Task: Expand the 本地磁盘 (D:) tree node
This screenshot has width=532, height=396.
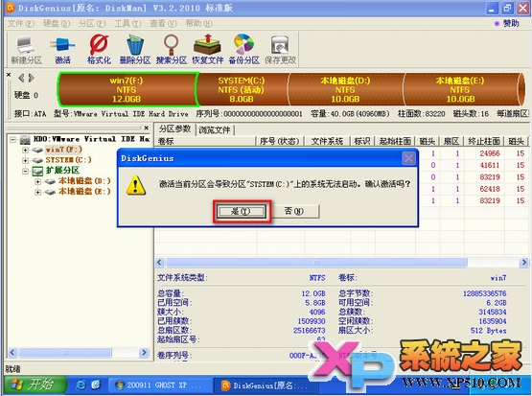Action: click(x=37, y=181)
